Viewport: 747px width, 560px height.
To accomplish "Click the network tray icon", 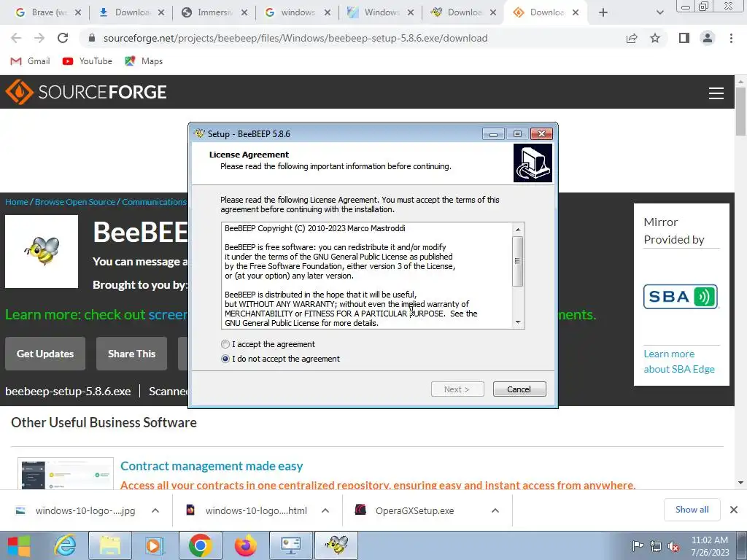I will [656, 546].
